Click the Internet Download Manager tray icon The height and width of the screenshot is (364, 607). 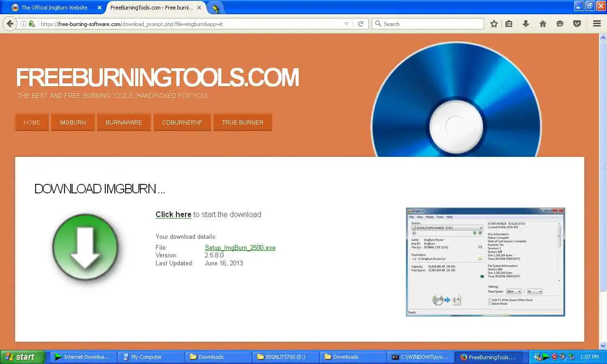[546, 357]
